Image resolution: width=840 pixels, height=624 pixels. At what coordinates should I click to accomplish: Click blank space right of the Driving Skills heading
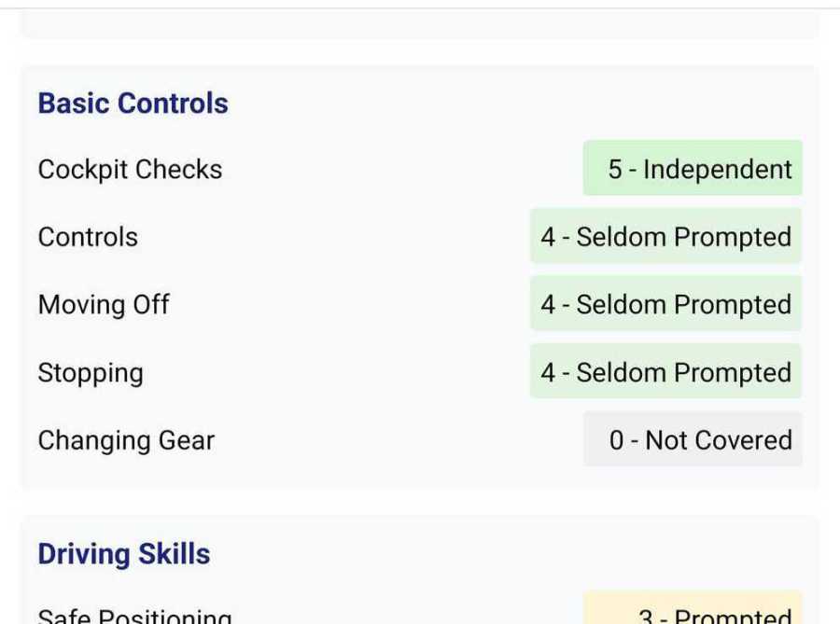(x=513, y=553)
